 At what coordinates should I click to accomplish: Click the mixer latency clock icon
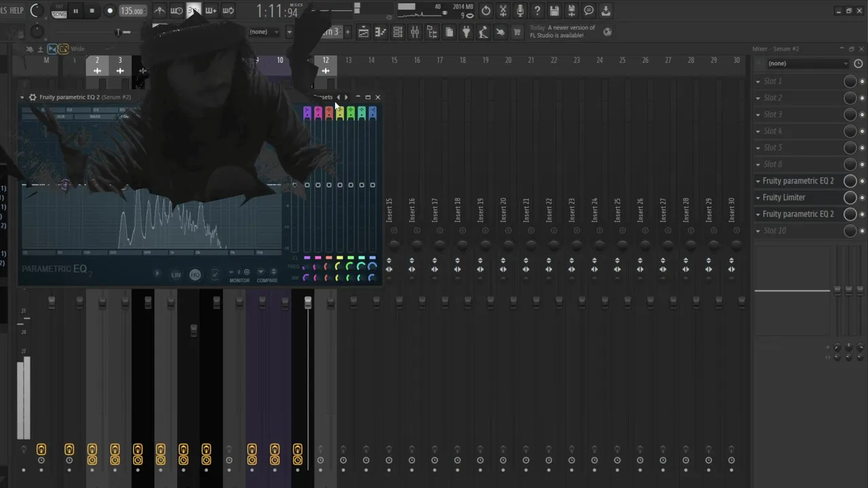click(859, 64)
